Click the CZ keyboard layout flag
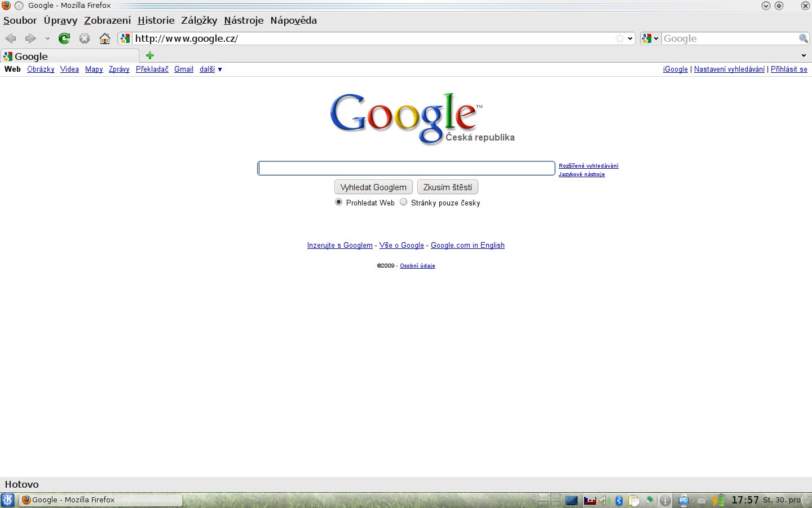The height and width of the screenshot is (508, 812). pos(590,501)
